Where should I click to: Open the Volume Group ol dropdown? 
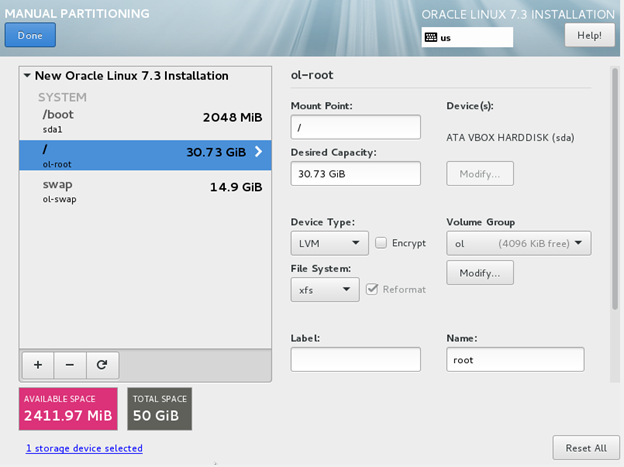pyautogui.click(x=519, y=243)
